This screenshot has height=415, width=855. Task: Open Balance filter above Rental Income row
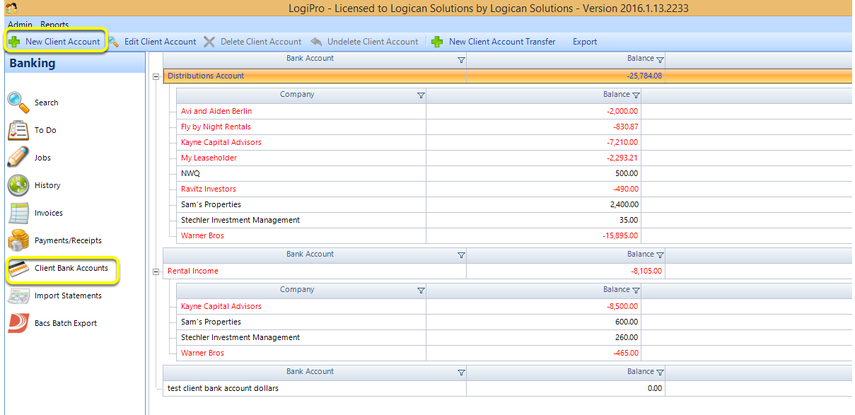[x=660, y=255]
